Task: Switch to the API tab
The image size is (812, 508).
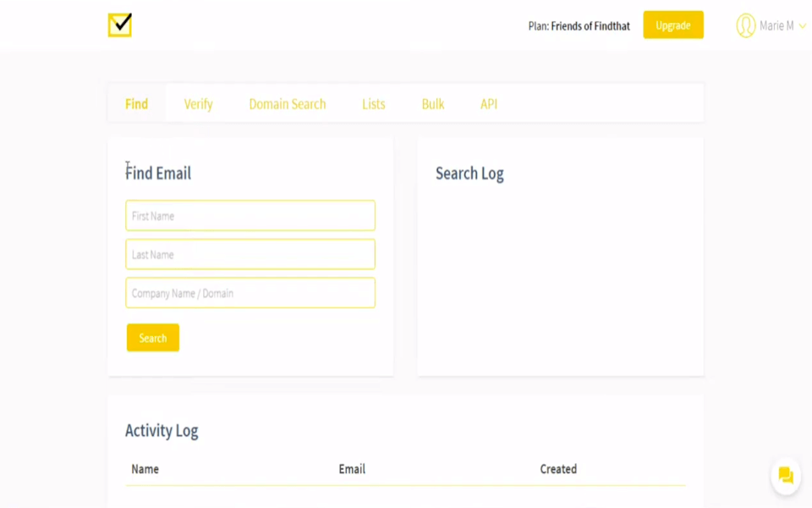Action: pos(488,103)
